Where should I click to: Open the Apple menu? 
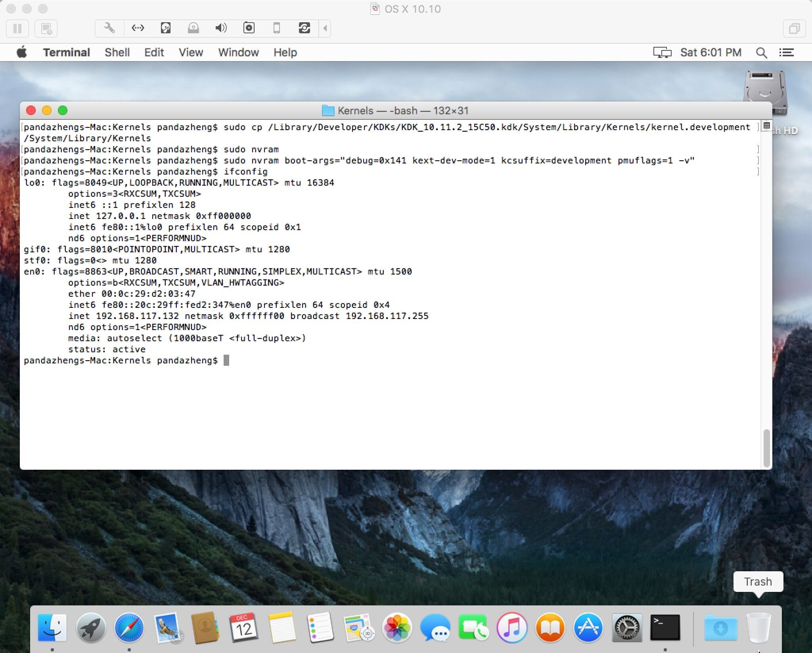click(22, 52)
